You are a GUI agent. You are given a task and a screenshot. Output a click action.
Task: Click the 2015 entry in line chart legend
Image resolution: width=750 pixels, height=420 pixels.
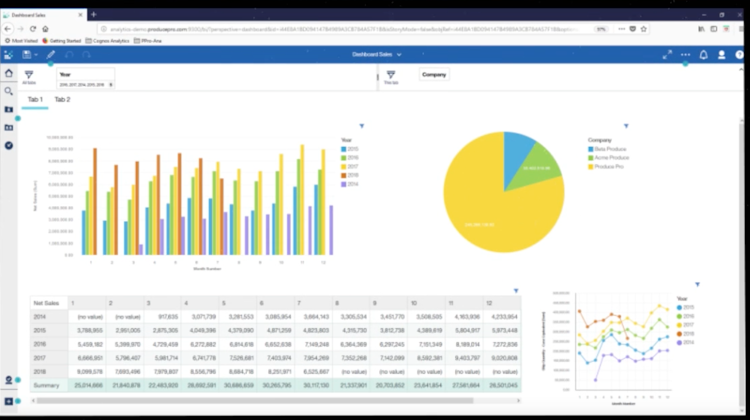(685, 308)
